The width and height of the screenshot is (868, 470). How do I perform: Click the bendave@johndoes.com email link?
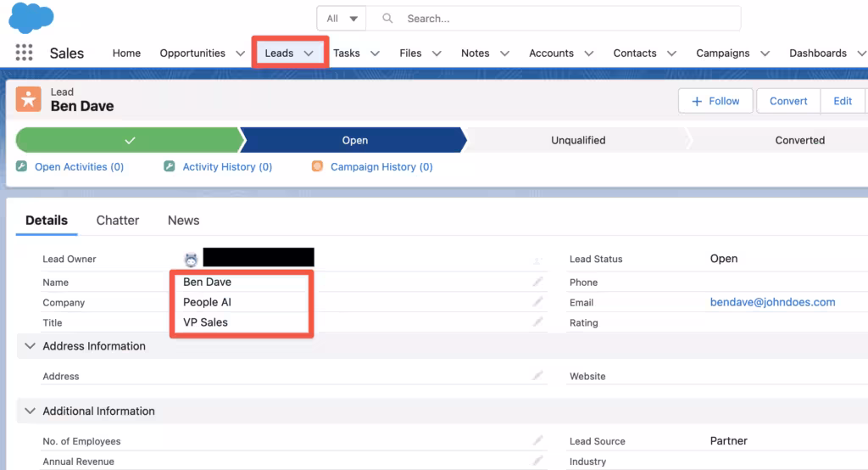click(773, 302)
